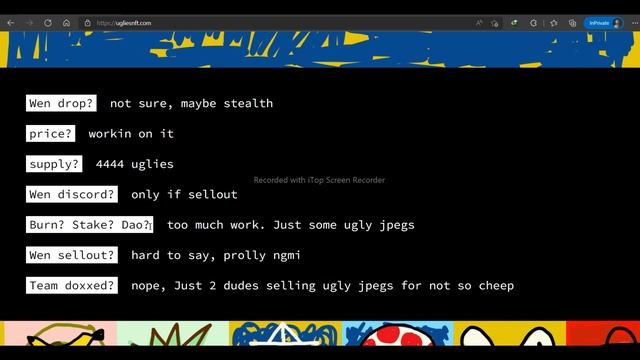The height and width of the screenshot is (360, 640).
Task: Open the browser settings and more menu
Action: tap(635, 23)
